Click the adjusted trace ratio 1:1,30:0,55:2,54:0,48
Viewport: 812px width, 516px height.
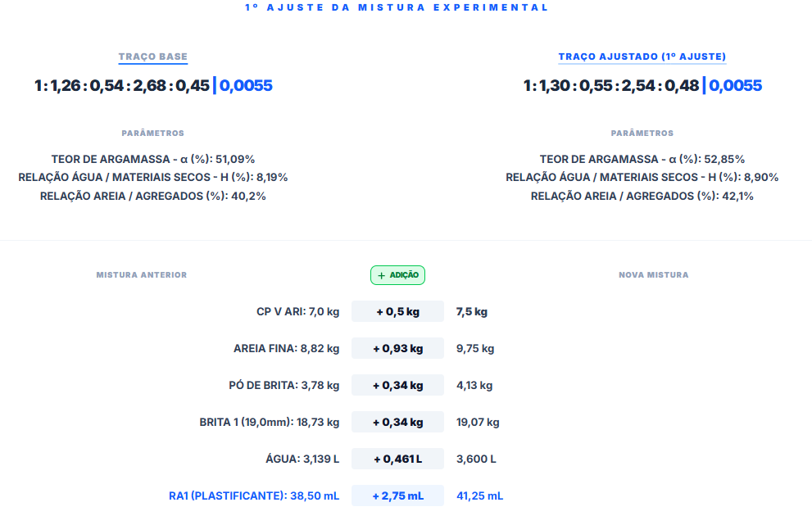pyautogui.click(x=610, y=86)
